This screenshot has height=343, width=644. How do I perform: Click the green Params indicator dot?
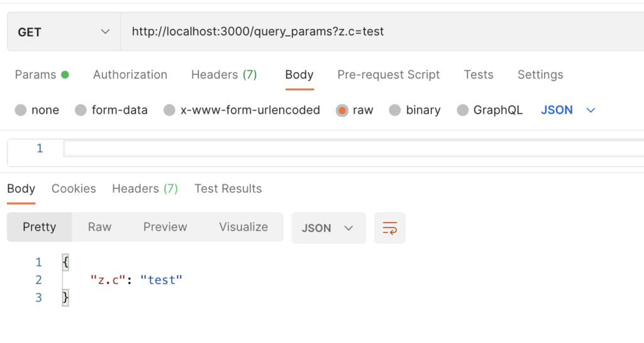pyautogui.click(x=65, y=75)
